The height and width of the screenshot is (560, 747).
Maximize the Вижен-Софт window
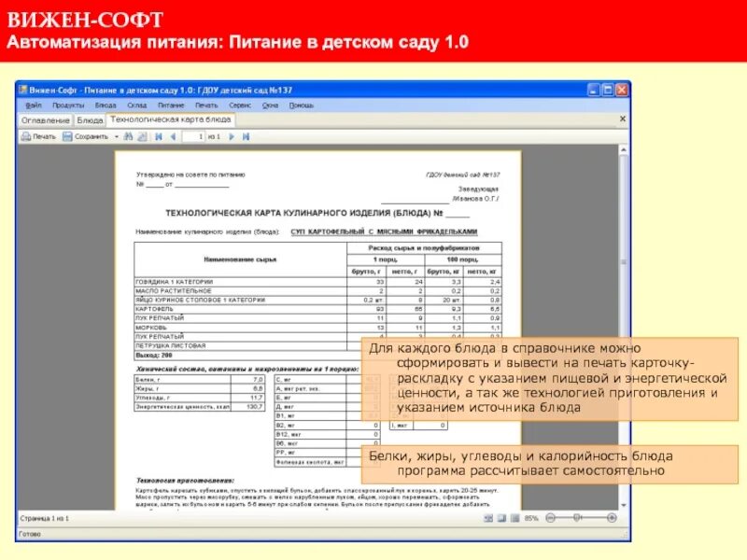[x=608, y=90]
